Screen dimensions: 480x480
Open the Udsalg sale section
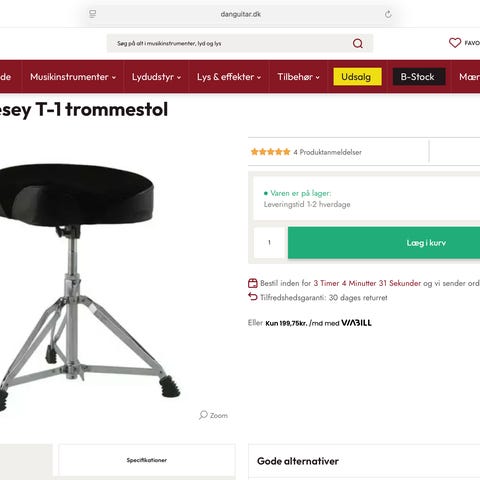click(357, 77)
